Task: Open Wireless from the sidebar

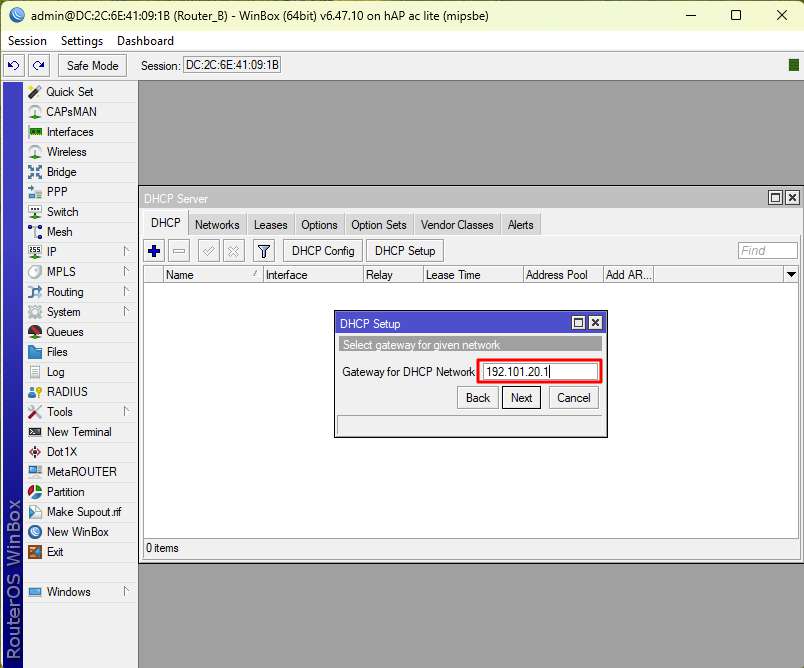Action: pos(66,152)
